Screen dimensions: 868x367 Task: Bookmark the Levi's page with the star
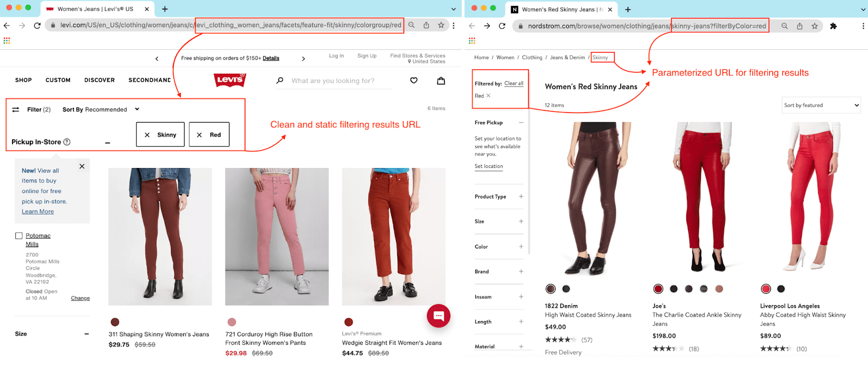click(441, 25)
